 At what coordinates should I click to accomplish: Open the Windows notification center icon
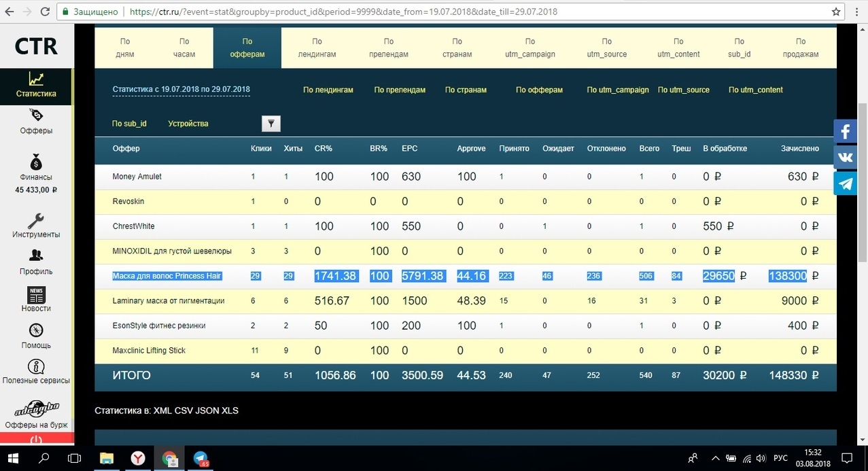point(847,458)
